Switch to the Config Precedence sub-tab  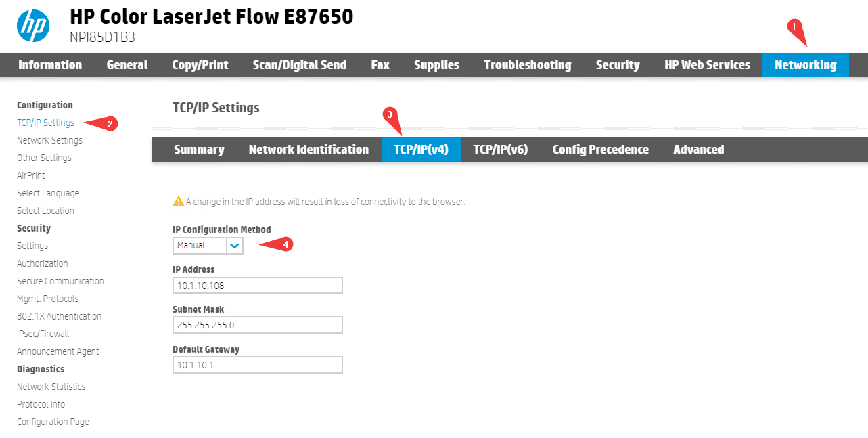pos(600,150)
